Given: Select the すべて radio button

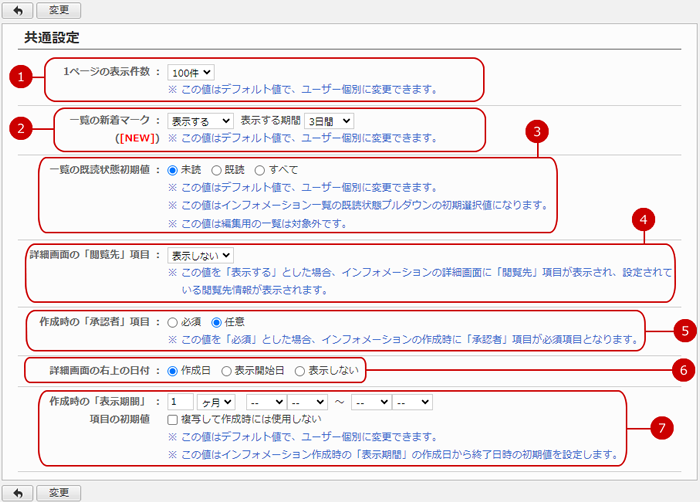Looking at the screenshot, I should coord(259,170).
